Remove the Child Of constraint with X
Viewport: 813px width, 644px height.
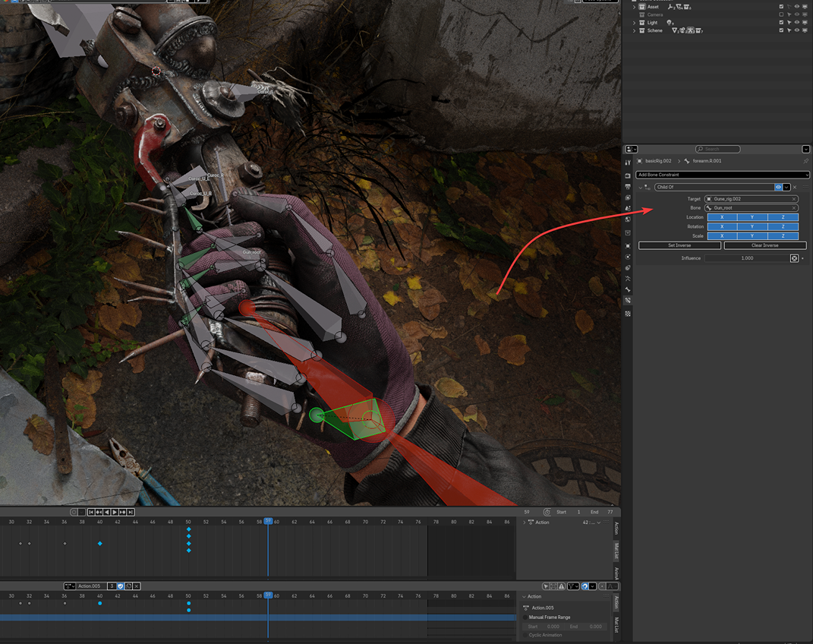coord(795,187)
